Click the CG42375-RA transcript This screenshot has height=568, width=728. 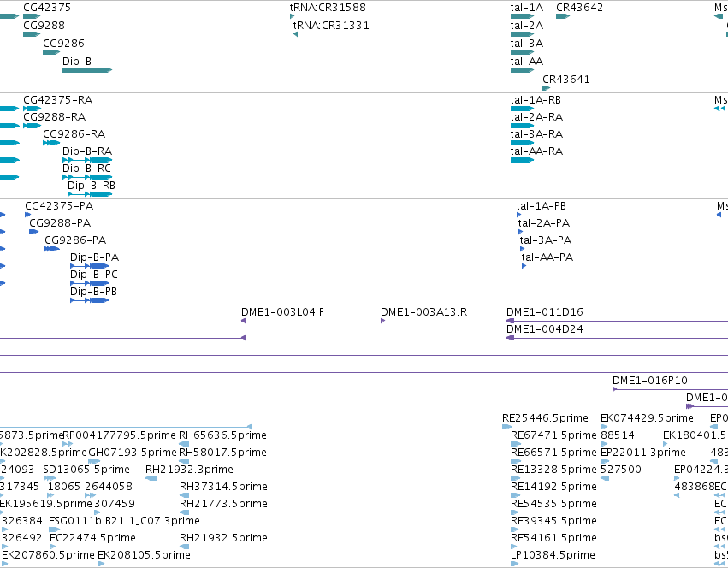pyautogui.click(x=32, y=109)
